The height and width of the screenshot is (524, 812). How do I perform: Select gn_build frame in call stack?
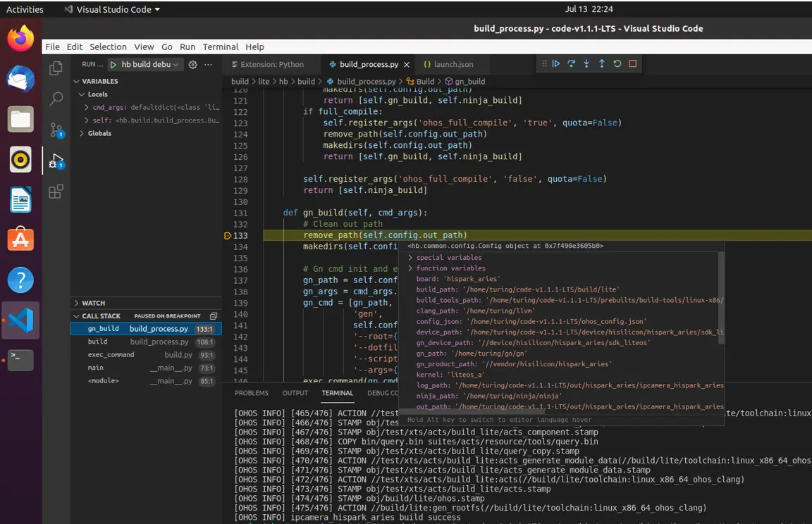tap(146, 329)
